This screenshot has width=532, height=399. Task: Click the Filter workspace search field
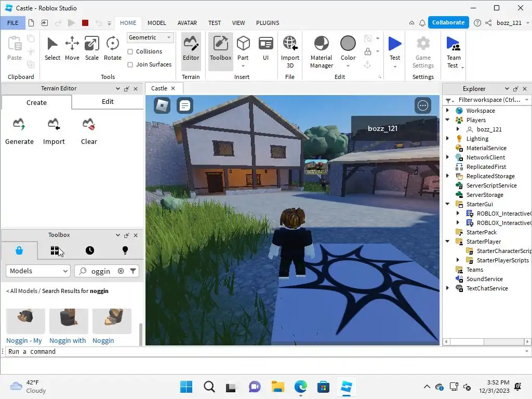pyautogui.click(x=488, y=100)
